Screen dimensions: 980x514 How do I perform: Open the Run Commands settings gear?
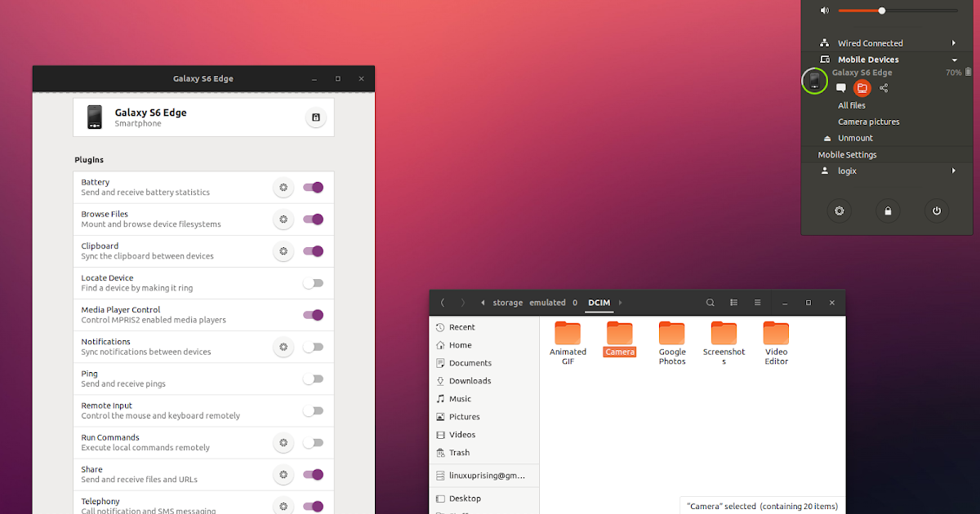click(x=283, y=442)
